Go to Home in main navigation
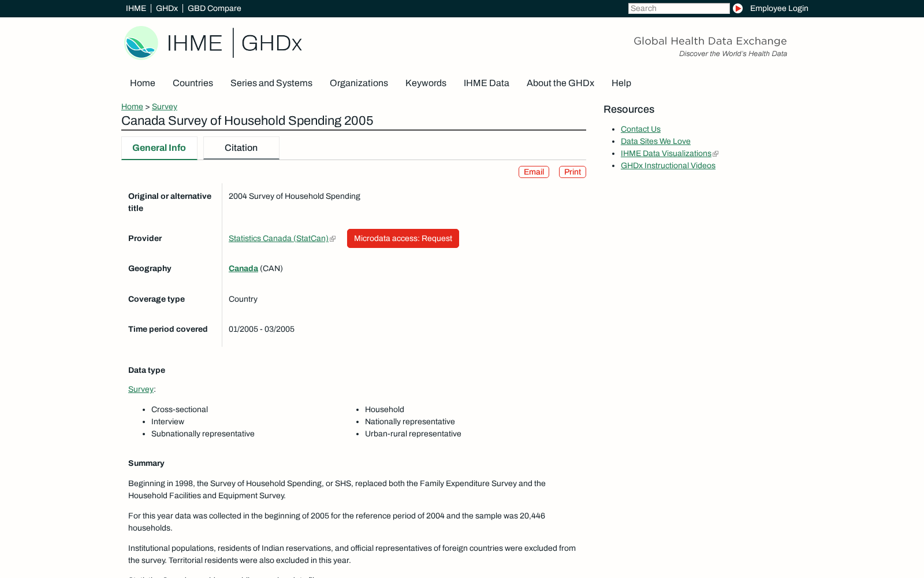The image size is (924, 578). tap(143, 83)
